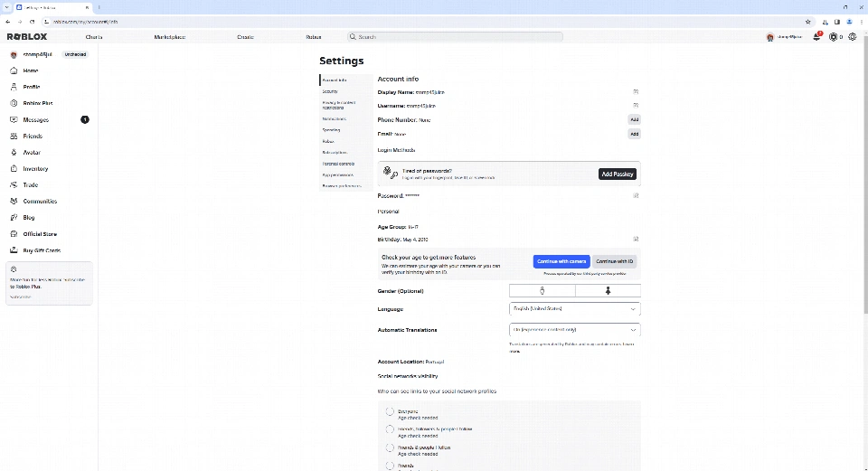Open the Chrome three-dot menu
This screenshot has width=868, height=471.
click(862, 22)
